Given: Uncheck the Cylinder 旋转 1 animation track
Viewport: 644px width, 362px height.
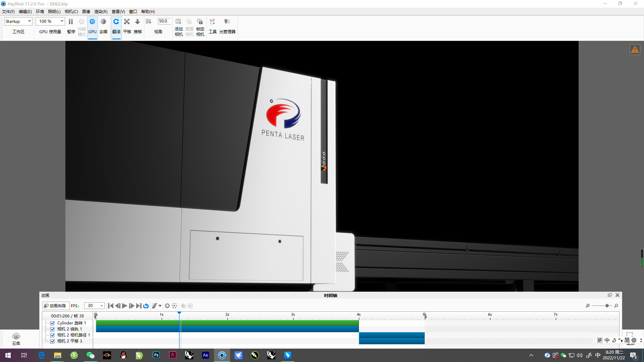Looking at the screenshot, I should [52, 323].
